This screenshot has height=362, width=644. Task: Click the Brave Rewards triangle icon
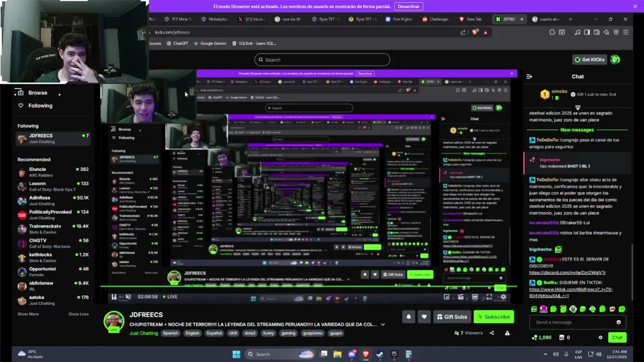486,32
